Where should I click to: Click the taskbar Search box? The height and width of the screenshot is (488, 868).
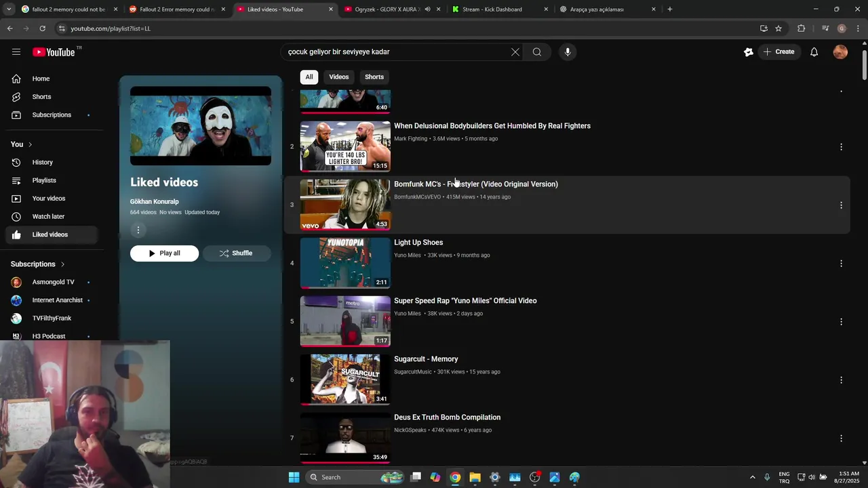pyautogui.click(x=356, y=477)
